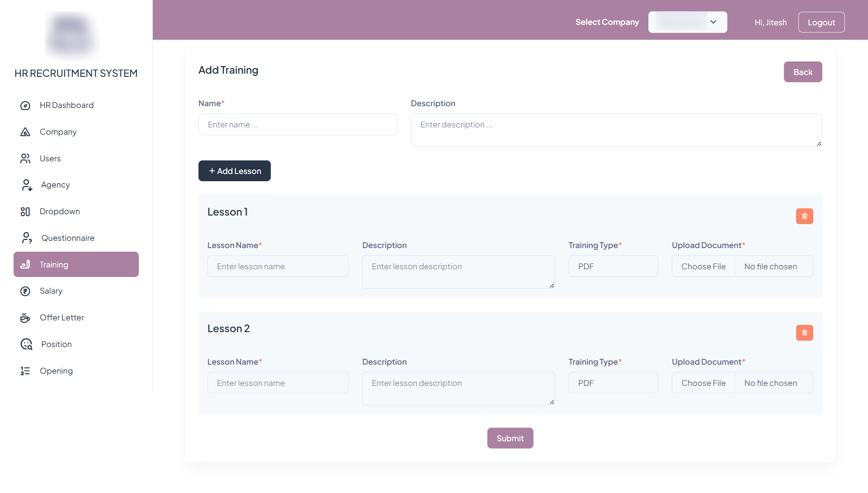Choose File for Lesson 1 document
The width and height of the screenshot is (868, 493).
tap(703, 267)
